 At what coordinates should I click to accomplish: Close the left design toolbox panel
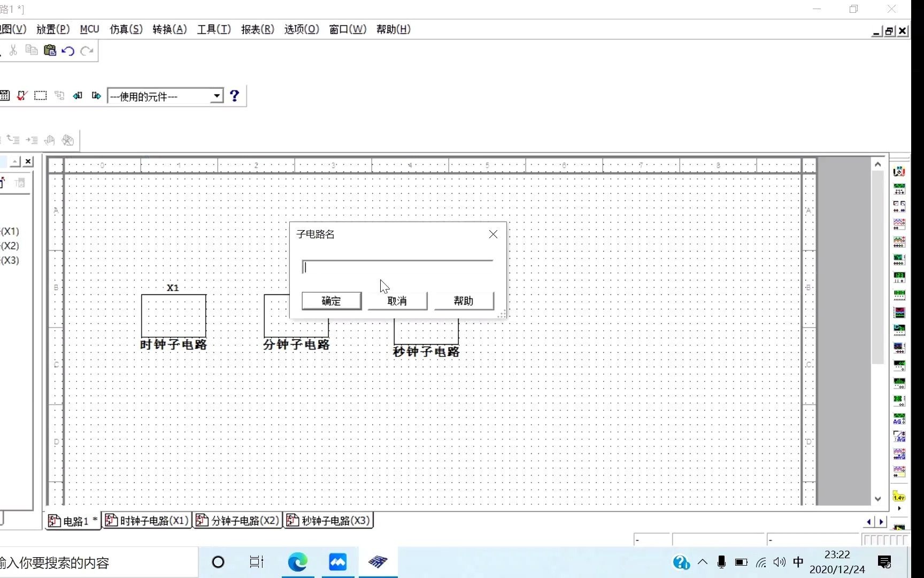coord(28,161)
